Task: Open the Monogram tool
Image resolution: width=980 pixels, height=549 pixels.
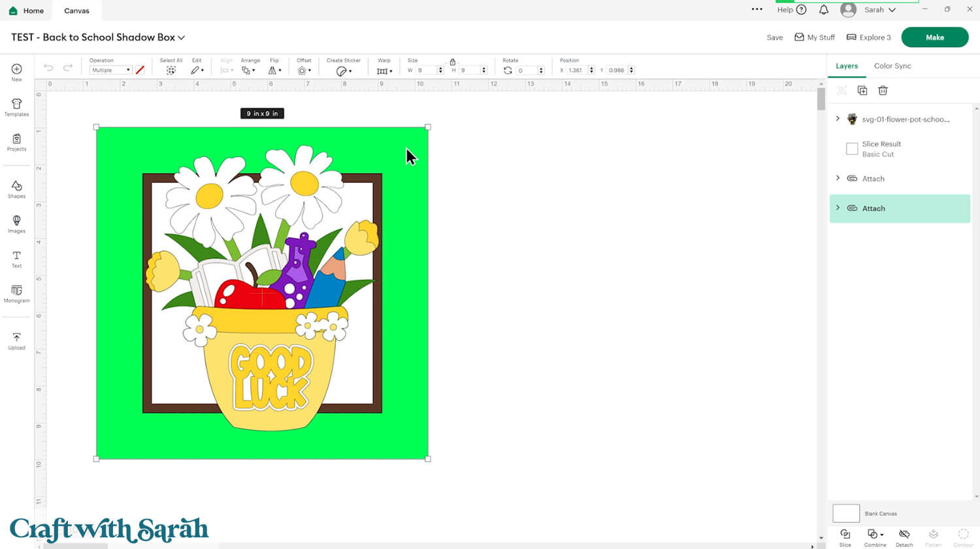Action: coord(16,294)
